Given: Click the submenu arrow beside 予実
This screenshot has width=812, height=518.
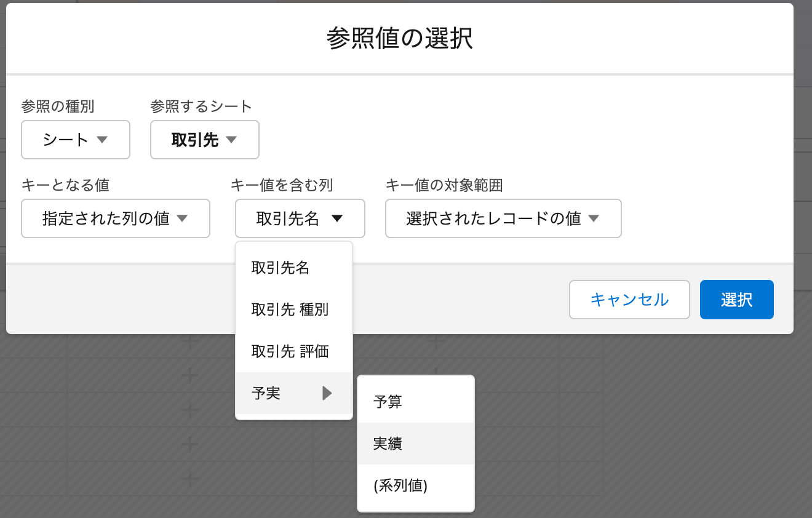Looking at the screenshot, I should pyautogui.click(x=327, y=393).
